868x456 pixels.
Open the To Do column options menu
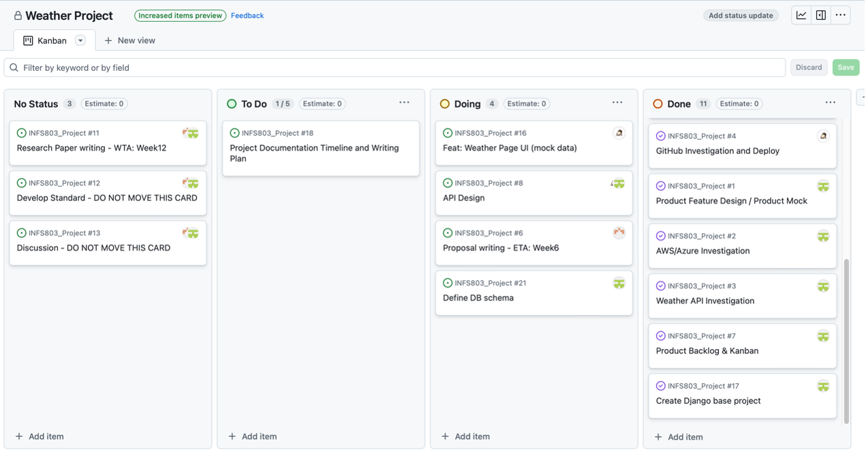click(x=404, y=103)
